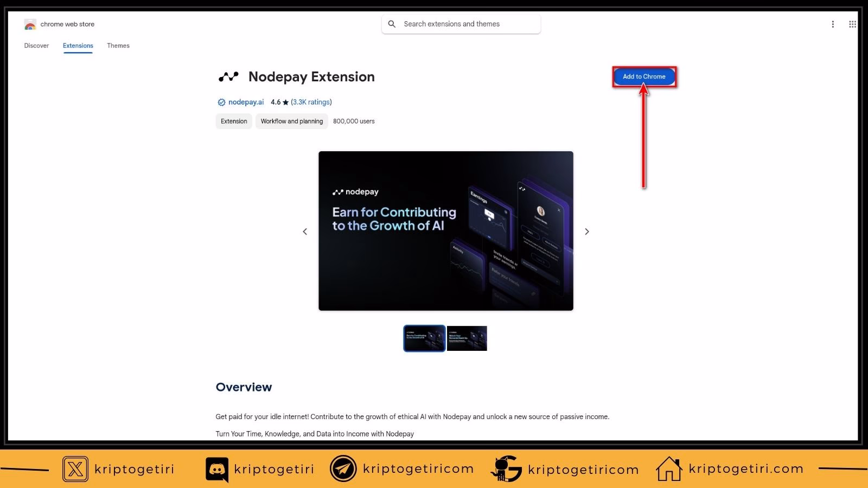Advance carousel with right arrow

[x=586, y=231]
